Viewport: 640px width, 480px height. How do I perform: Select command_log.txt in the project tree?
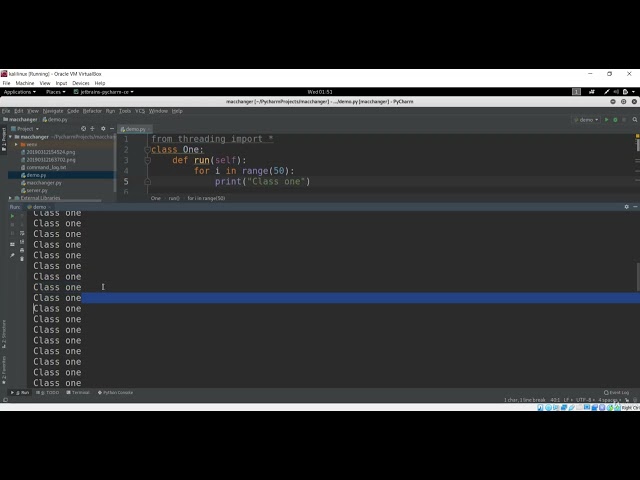coord(46,167)
